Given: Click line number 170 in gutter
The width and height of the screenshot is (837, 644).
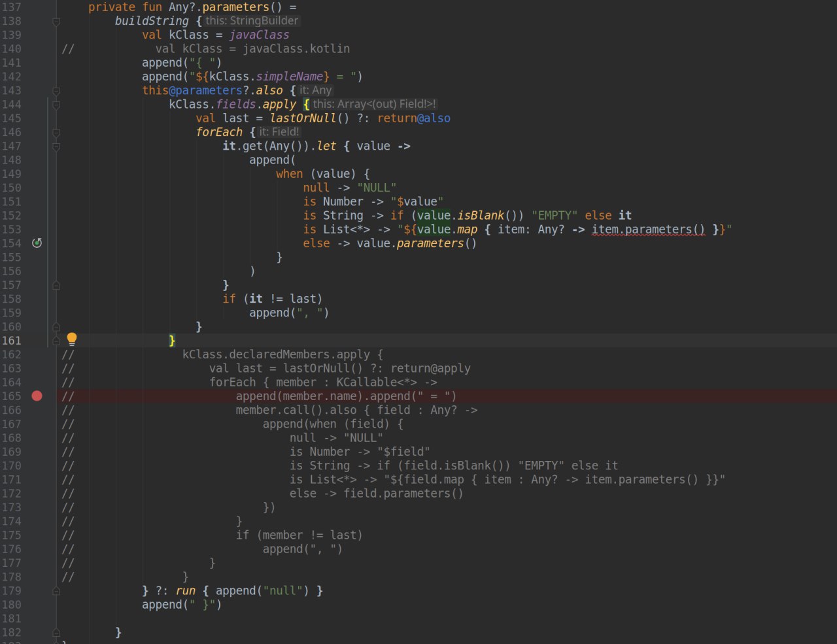Looking at the screenshot, I should 12,466.
